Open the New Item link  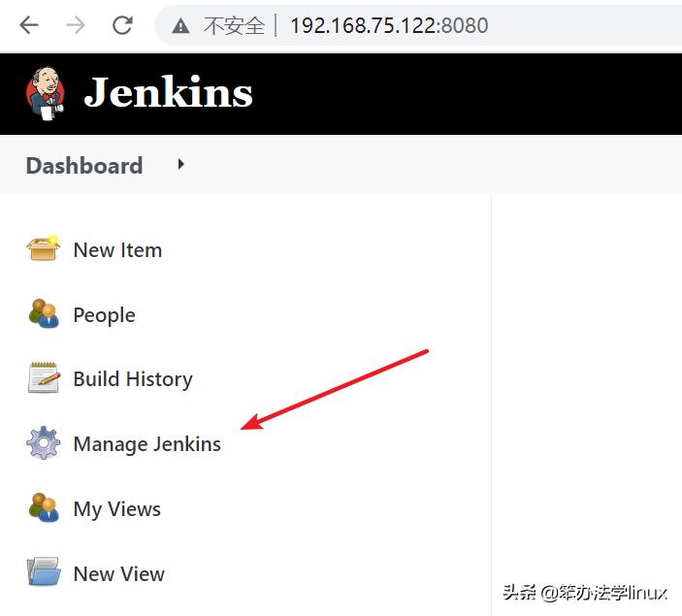pyautogui.click(x=118, y=250)
